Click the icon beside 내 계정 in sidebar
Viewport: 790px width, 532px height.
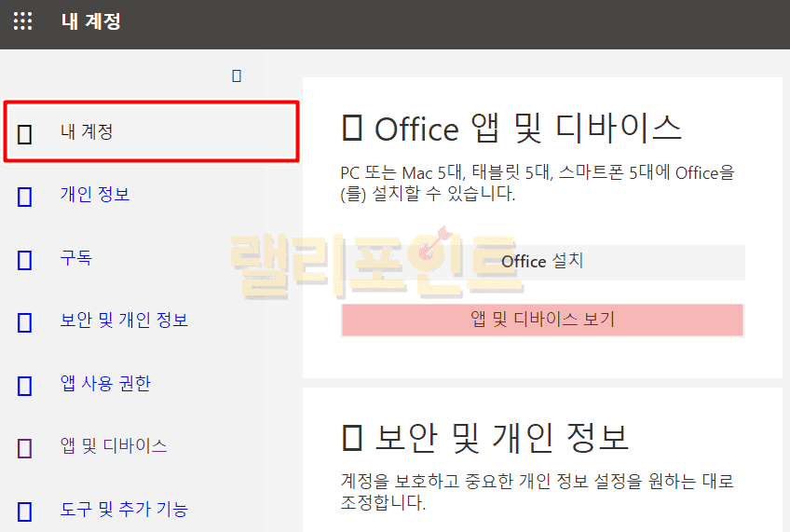25,133
